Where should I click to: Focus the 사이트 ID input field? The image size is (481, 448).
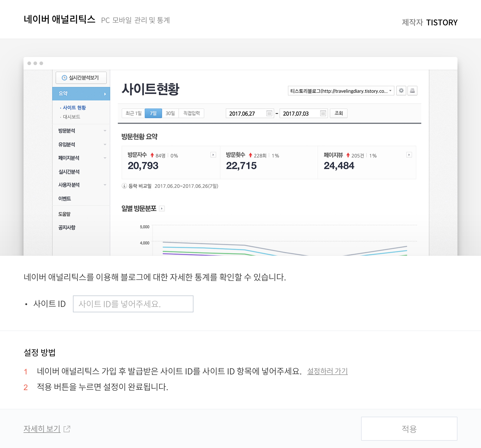pos(133,304)
